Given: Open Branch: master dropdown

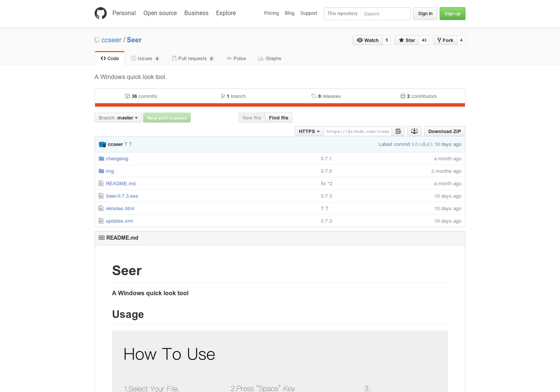Looking at the screenshot, I should tap(118, 118).
